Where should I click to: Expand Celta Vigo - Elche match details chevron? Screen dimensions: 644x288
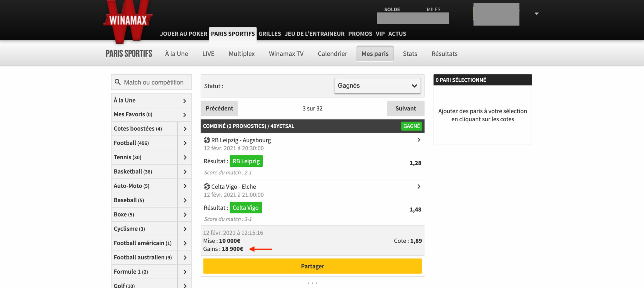(x=419, y=187)
